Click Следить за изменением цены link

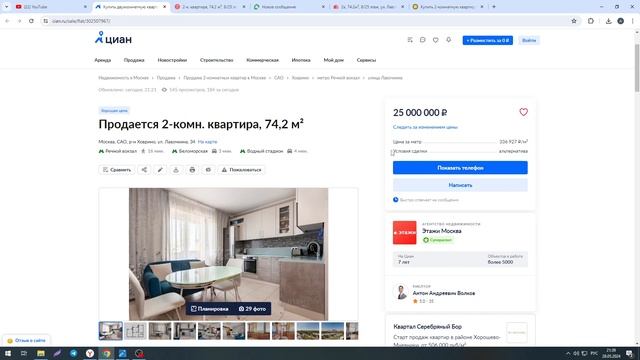tap(425, 127)
